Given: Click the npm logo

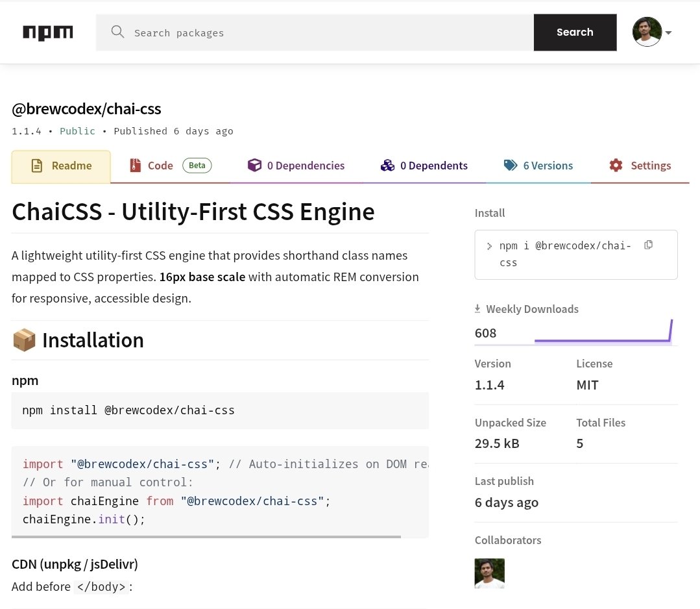Looking at the screenshot, I should coord(48,32).
